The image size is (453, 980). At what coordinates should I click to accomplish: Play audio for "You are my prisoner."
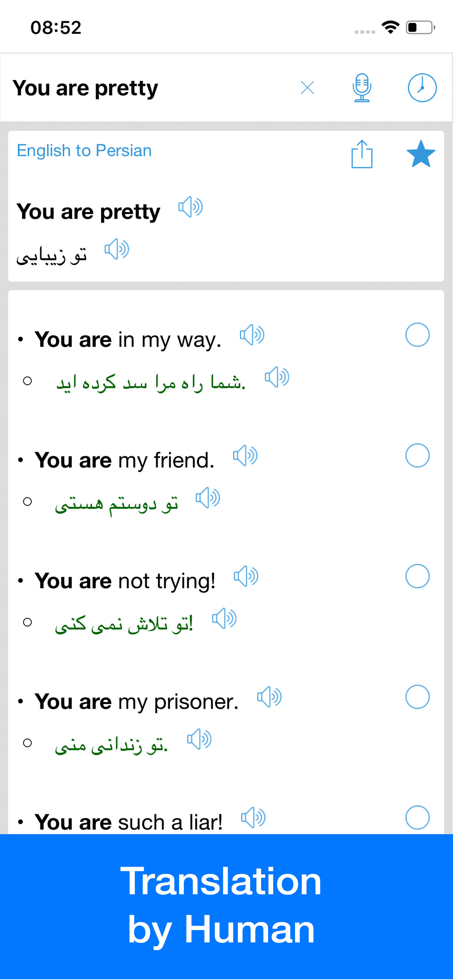tap(269, 697)
